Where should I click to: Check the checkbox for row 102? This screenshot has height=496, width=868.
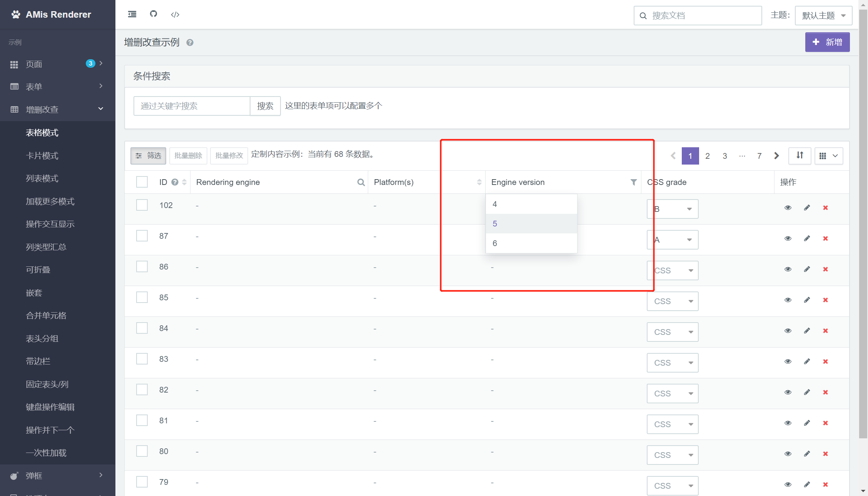tap(142, 205)
